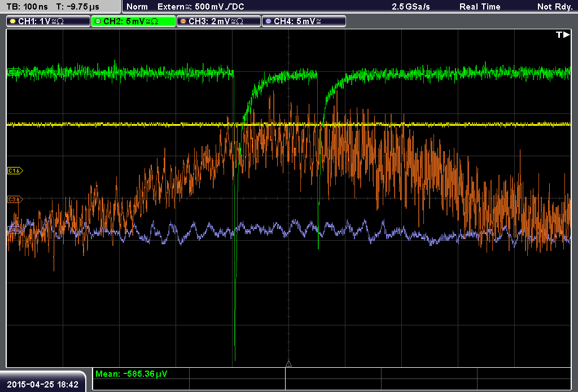Select the CH4 5mV channel button
The height and width of the screenshot is (392, 578).
click(304, 21)
